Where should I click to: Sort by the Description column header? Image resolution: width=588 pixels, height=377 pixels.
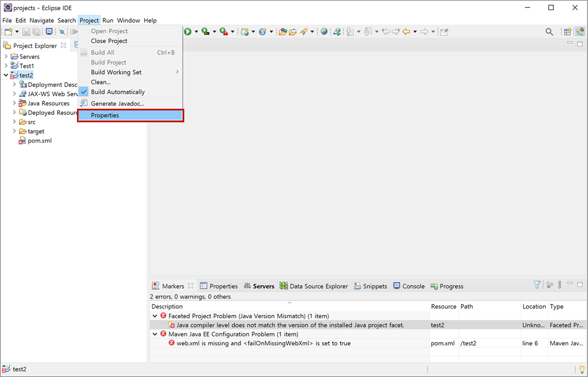point(289,306)
